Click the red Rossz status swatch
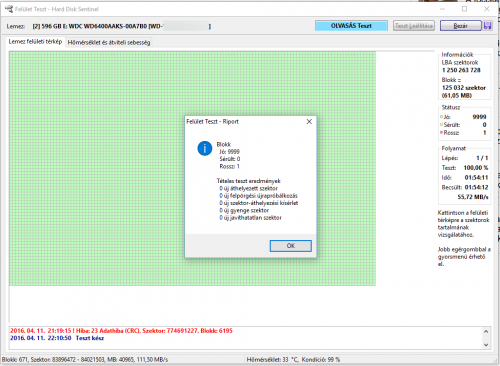This screenshot has width=500, height=366. coord(441,133)
